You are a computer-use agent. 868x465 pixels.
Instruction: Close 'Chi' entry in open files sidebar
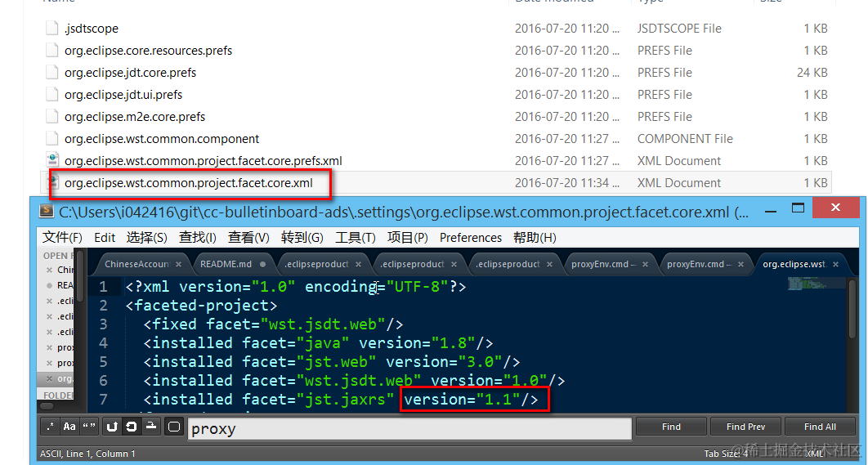pos(49,270)
